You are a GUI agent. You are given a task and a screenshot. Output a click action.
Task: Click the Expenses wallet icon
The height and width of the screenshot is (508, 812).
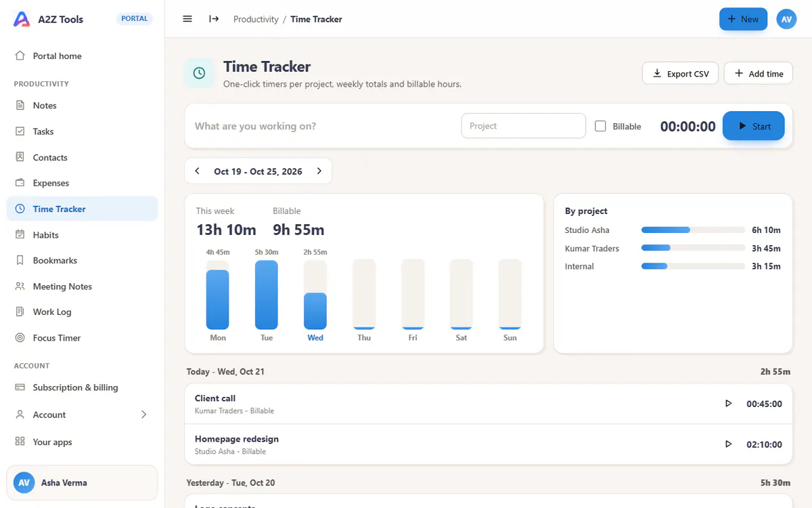tap(20, 183)
